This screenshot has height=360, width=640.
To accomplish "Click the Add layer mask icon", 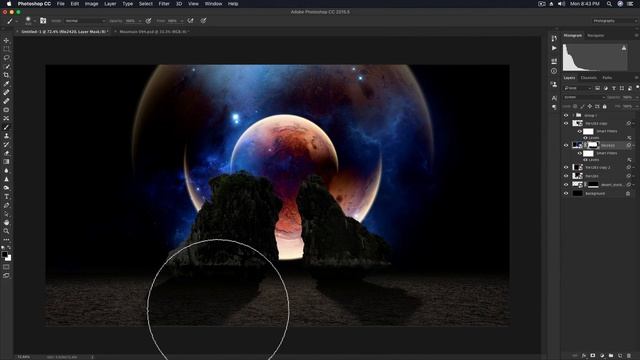I will [593, 356].
